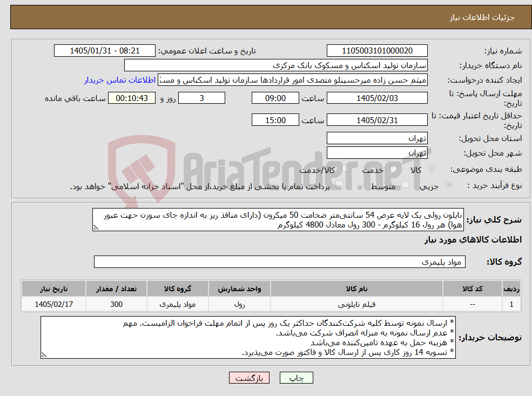The height and width of the screenshot is (396, 532).
Task: Click the نام کالا column header
Action: point(356,289)
